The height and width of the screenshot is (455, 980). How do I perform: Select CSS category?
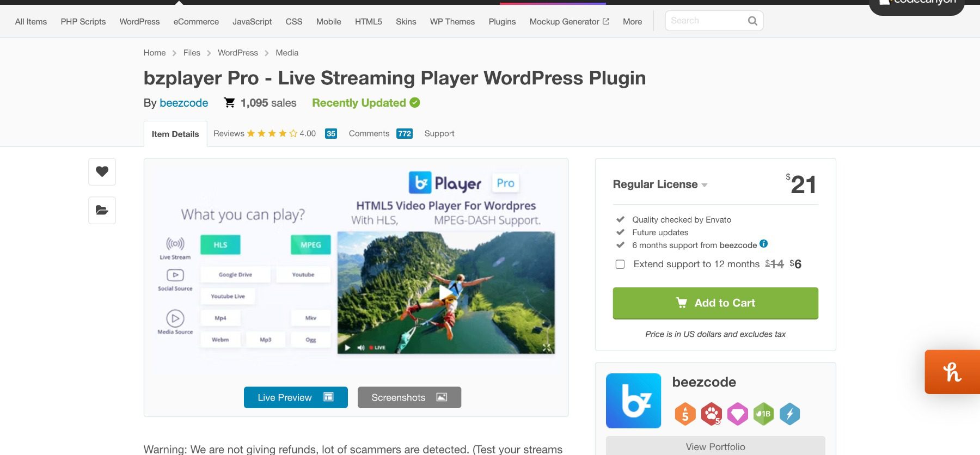294,22
